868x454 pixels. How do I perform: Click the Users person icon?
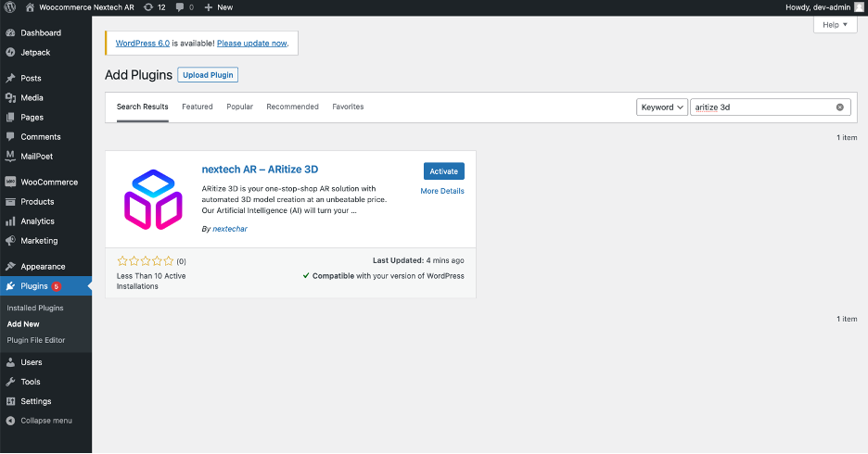coord(10,362)
